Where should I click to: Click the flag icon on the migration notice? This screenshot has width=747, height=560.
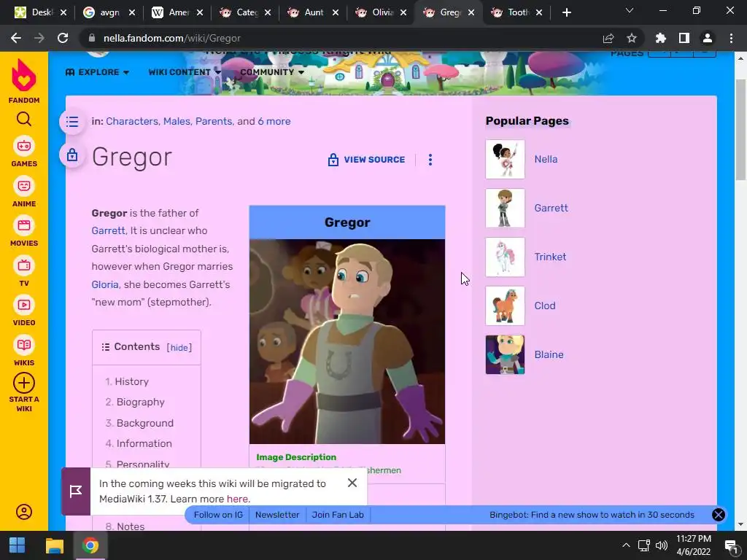point(76,491)
